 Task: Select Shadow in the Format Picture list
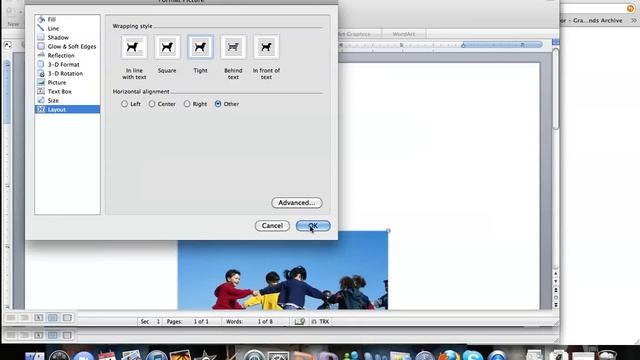(x=67, y=37)
